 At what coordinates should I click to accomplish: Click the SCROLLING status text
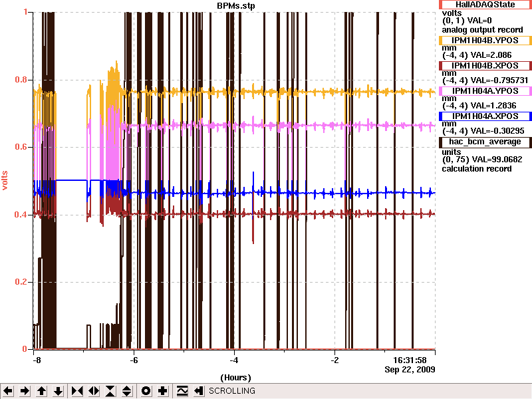click(x=232, y=391)
